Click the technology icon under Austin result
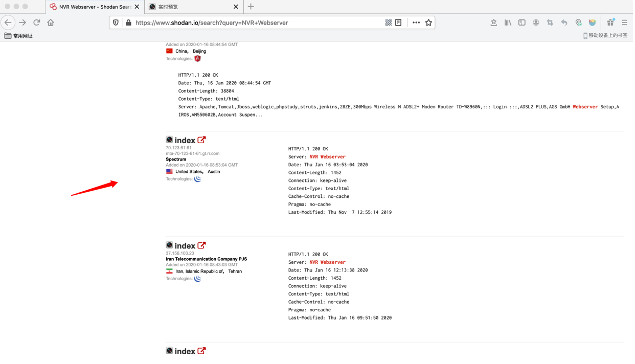The width and height of the screenshot is (635, 364). point(197,179)
